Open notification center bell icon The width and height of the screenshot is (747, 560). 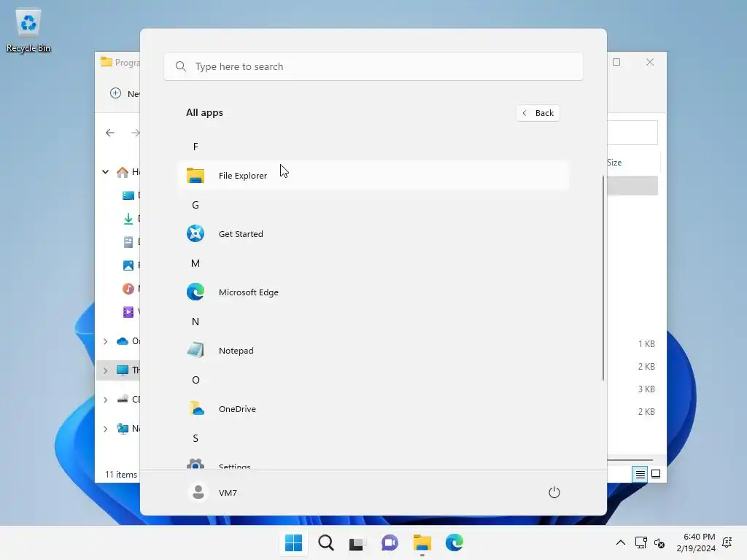point(727,542)
